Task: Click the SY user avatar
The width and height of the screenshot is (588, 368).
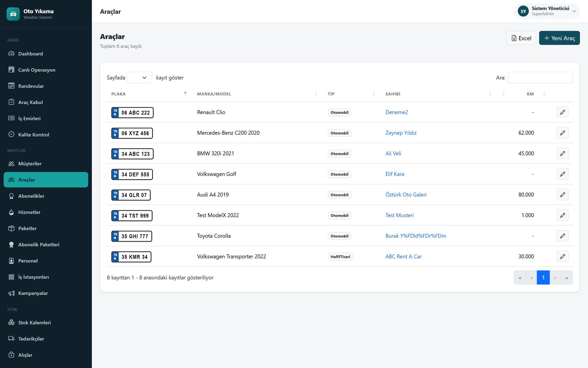Action: pos(523,11)
